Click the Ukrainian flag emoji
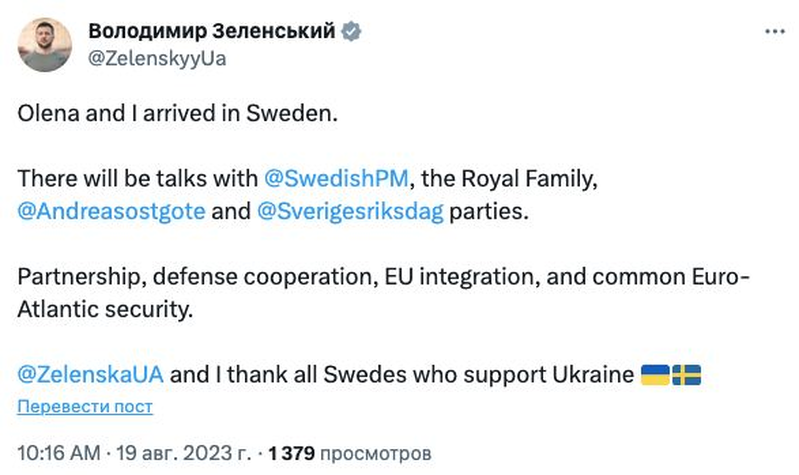Image resolution: width=799 pixels, height=475 pixels. coord(654,375)
